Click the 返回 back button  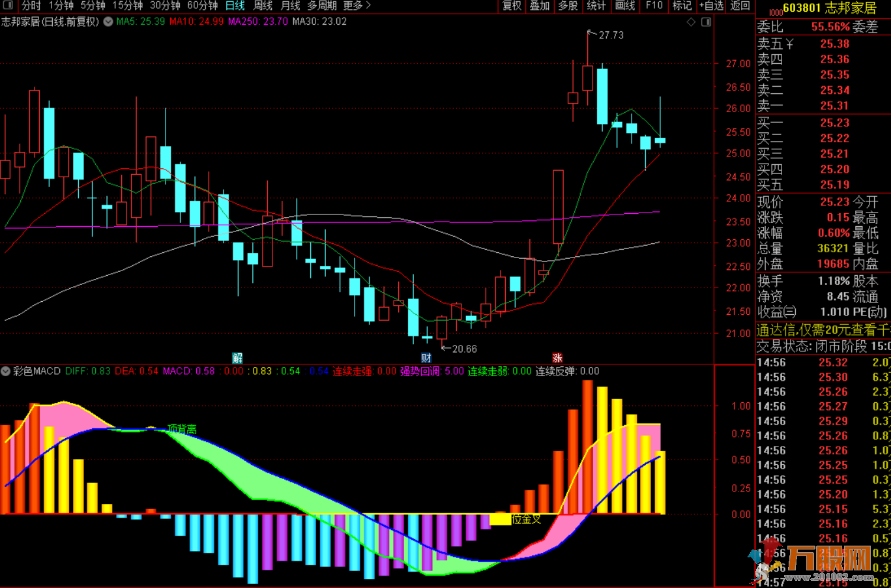click(x=740, y=5)
